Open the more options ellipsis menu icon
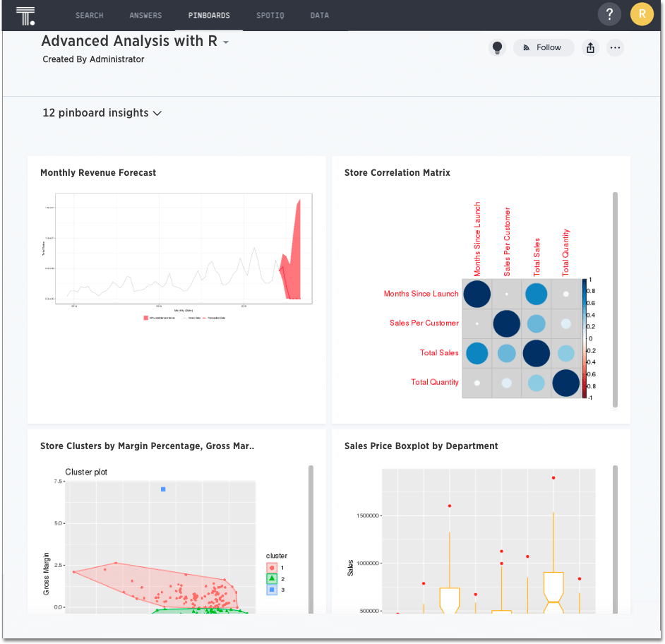 click(x=615, y=47)
